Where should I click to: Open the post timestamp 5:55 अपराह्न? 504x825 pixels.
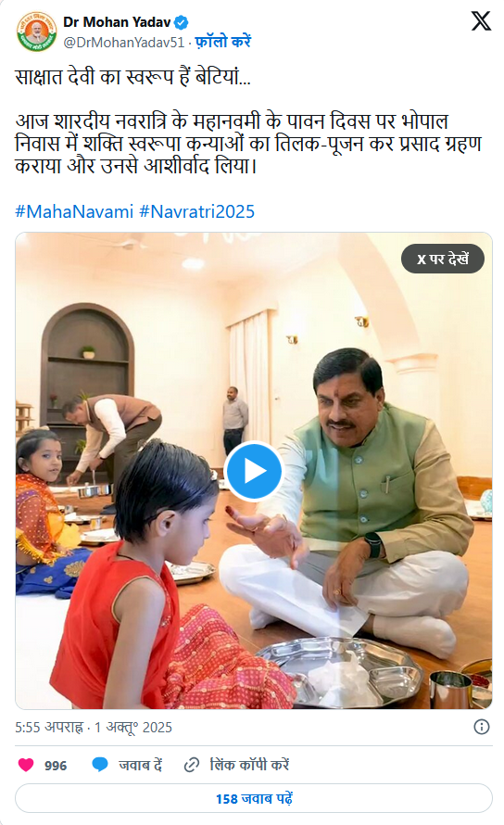tap(49, 727)
